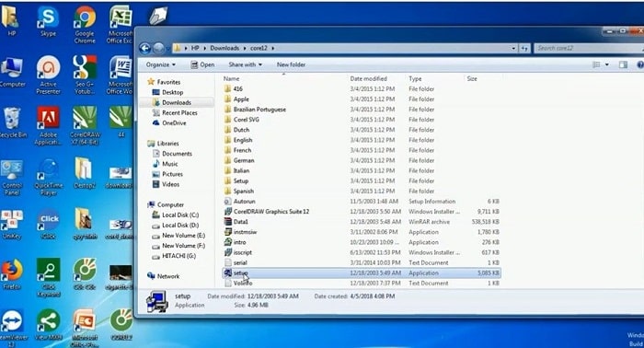
Task: Open the Control Panel desktop icon
Action: pyautogui.click(x=12, y=177)
